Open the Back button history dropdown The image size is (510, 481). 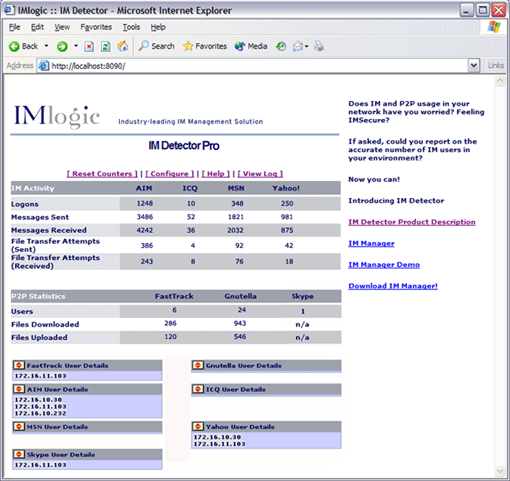pyautogui.click(x=46, y=46)
